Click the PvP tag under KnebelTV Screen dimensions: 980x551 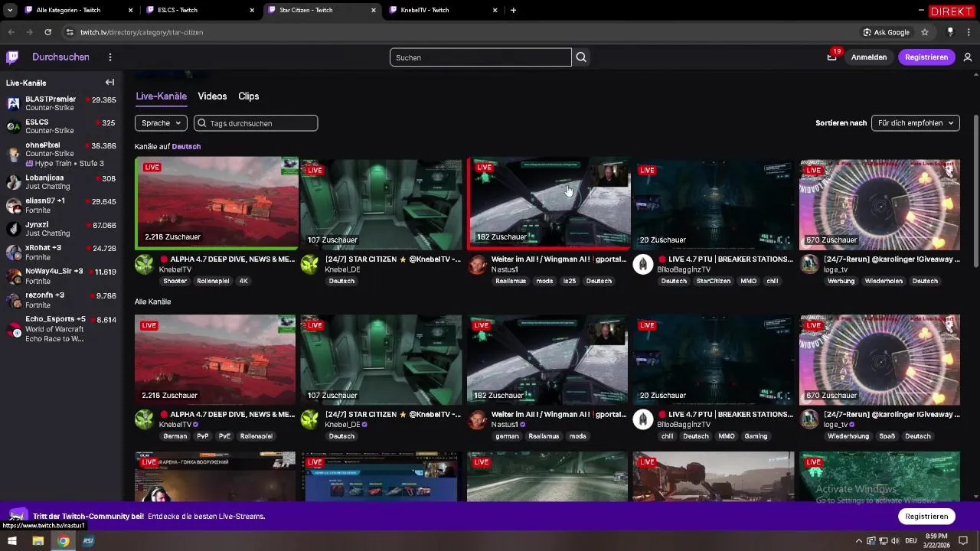[x=203, y=436]
